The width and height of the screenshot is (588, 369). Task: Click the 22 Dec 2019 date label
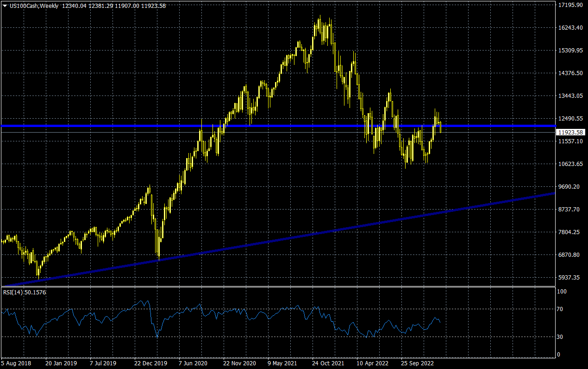150,363
